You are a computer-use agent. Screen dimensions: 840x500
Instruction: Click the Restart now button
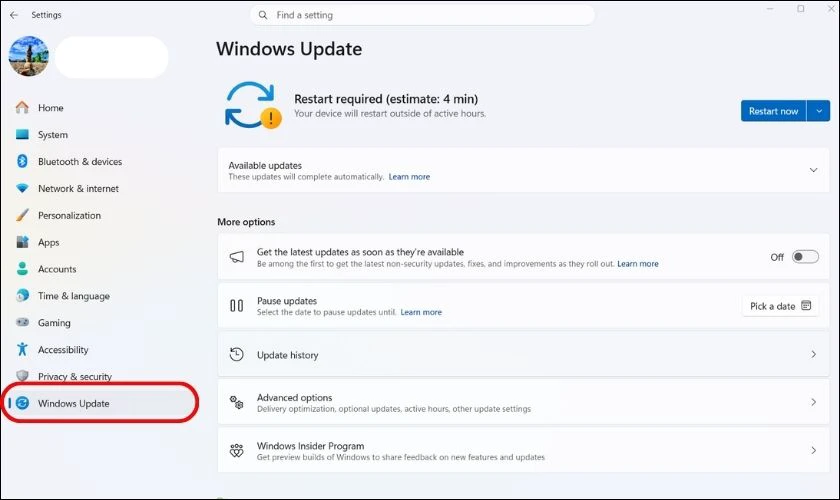point(774,111)
